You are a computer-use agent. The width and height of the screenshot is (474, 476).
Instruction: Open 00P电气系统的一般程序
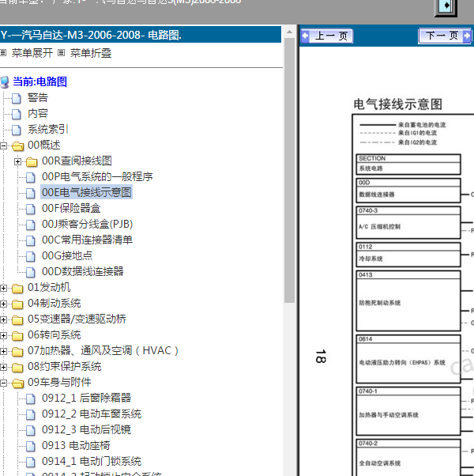tap(97, 176)
